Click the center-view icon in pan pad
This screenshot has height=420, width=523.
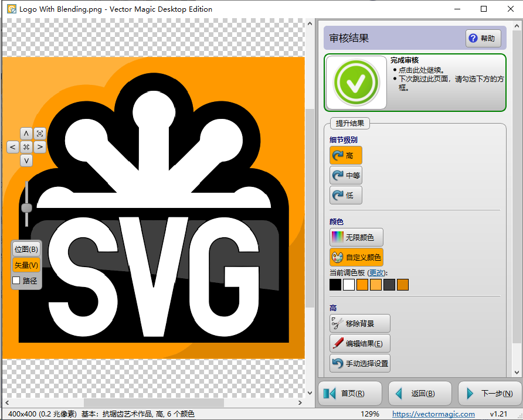26,147
